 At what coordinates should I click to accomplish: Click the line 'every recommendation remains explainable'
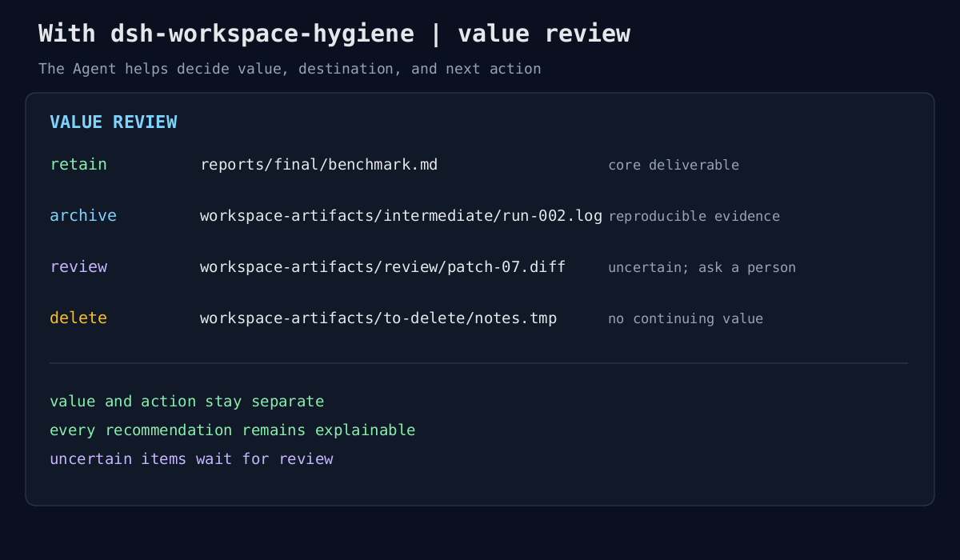coord(233,430)
